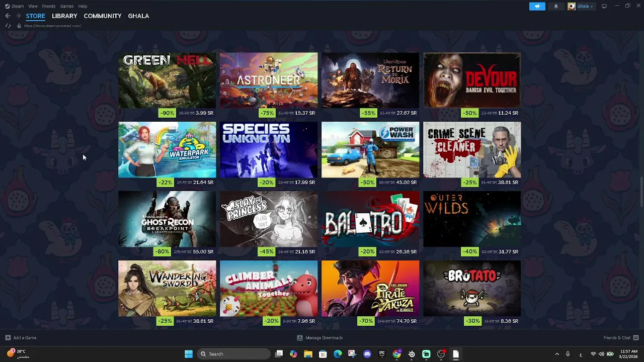Open Slay the Princess thumbnail
The image size is (644, 362).
coord(269,219)
